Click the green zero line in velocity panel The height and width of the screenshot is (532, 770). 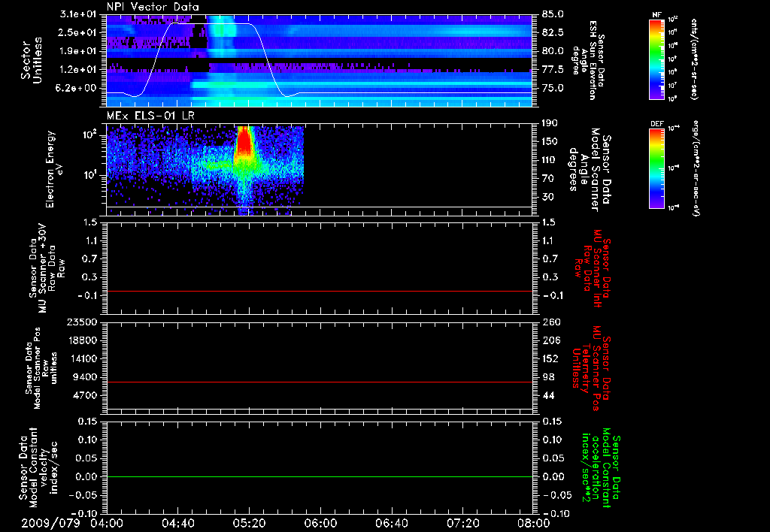point(320,476)
